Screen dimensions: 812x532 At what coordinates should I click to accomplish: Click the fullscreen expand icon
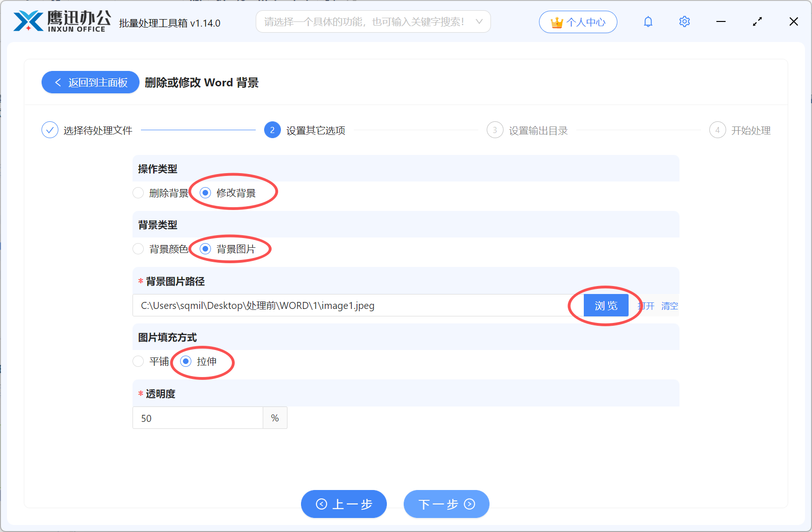(x=757, y=21)
